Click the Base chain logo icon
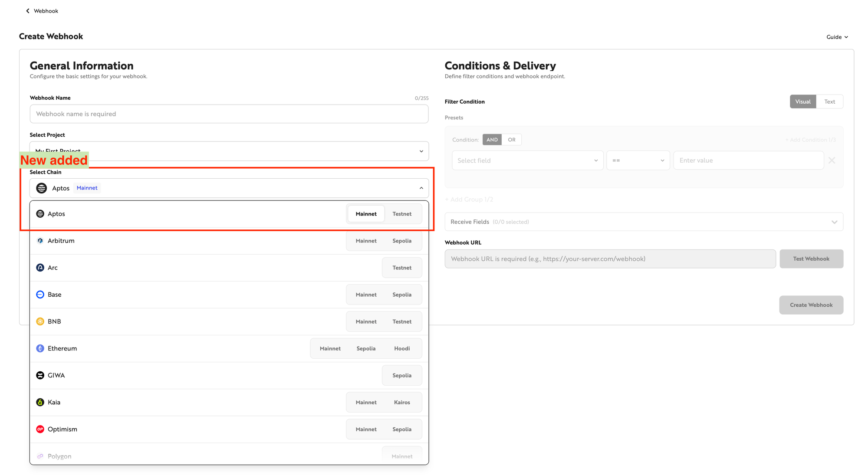868x475 pixels. (40, 295)
